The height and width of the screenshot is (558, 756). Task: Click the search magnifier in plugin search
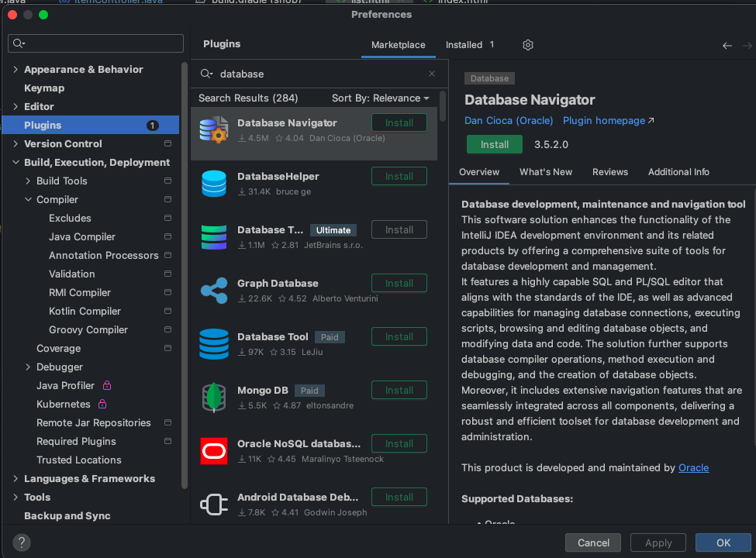[206, 74]
